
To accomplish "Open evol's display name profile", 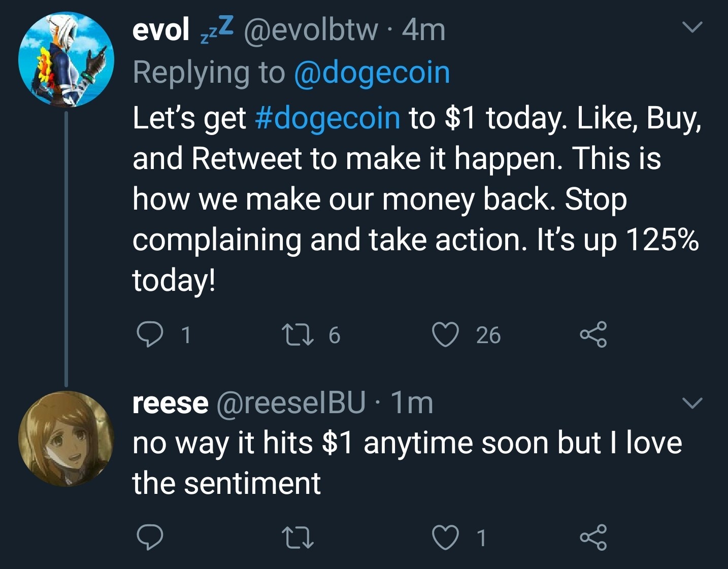I will (160, 29).
